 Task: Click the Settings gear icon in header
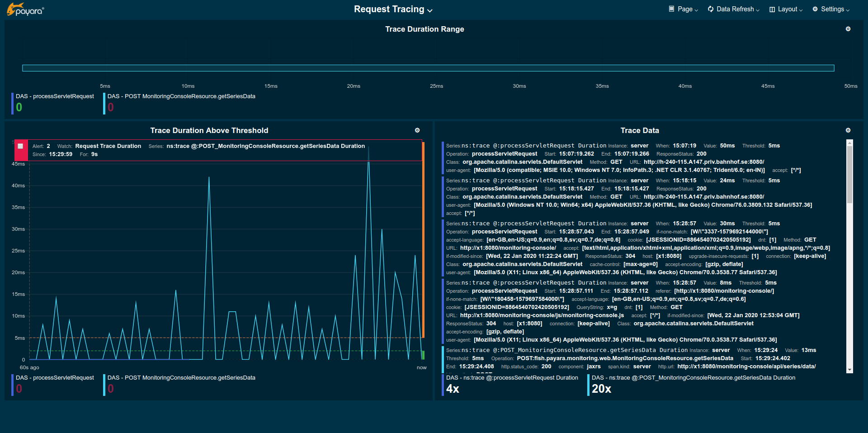pos(815,9)
